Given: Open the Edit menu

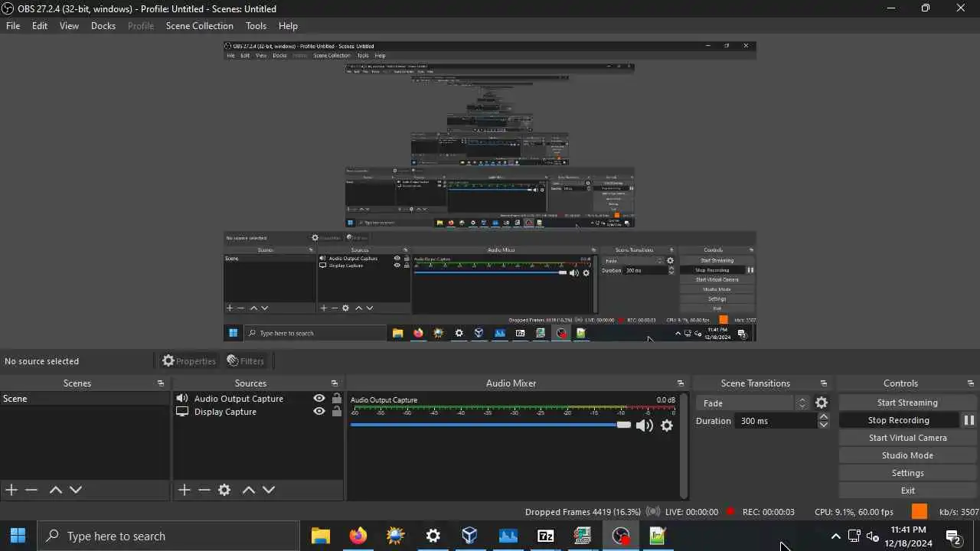Looking at the screenshot, I should coord(40,26).
